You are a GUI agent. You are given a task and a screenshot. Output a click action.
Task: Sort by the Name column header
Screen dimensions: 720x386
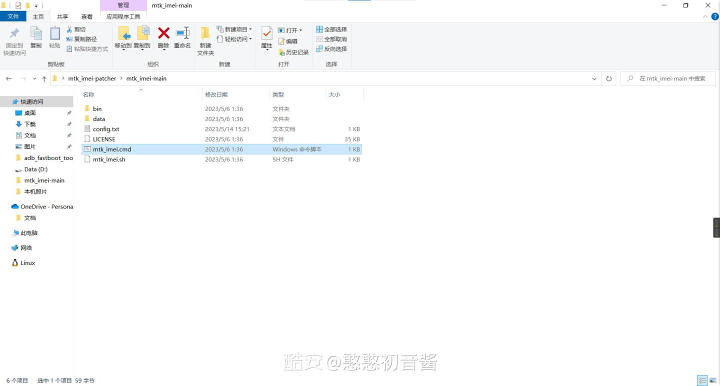(x=89, y=95)
